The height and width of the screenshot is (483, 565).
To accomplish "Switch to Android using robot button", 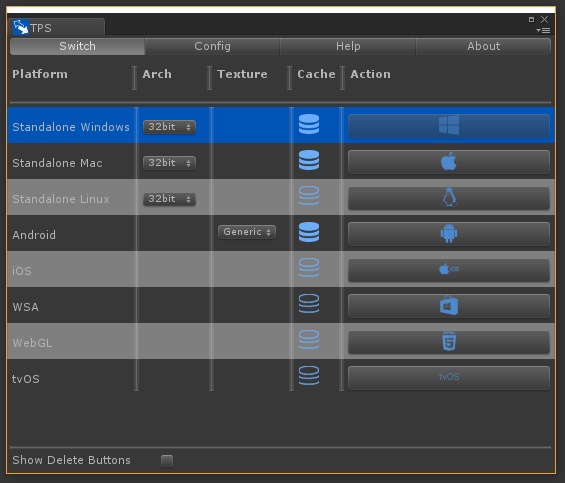I will [449, 234].
